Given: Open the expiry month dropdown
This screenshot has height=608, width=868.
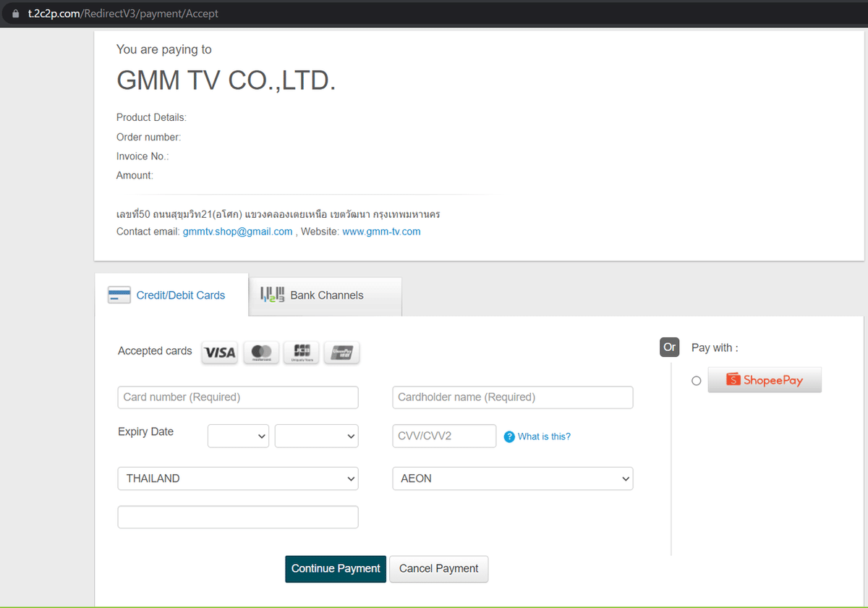Looking at the screenshot, I should (238, 436).
